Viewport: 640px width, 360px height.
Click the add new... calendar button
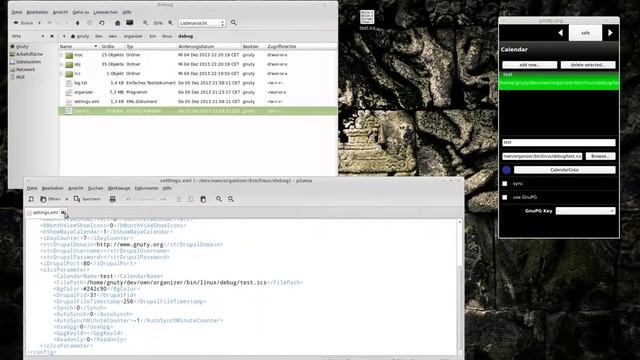pyautogui.click(x=529, y=65)
